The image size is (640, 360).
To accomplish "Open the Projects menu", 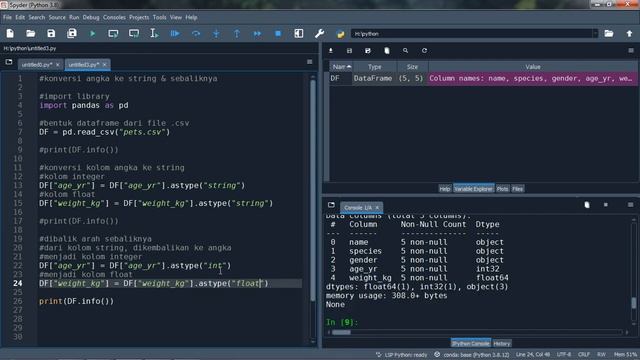I will click(139, 18).
